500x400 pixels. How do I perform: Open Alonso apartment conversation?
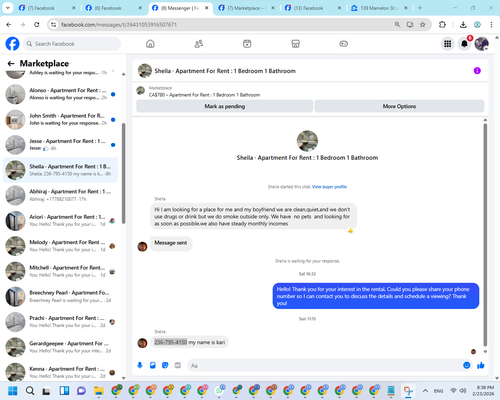60,94
